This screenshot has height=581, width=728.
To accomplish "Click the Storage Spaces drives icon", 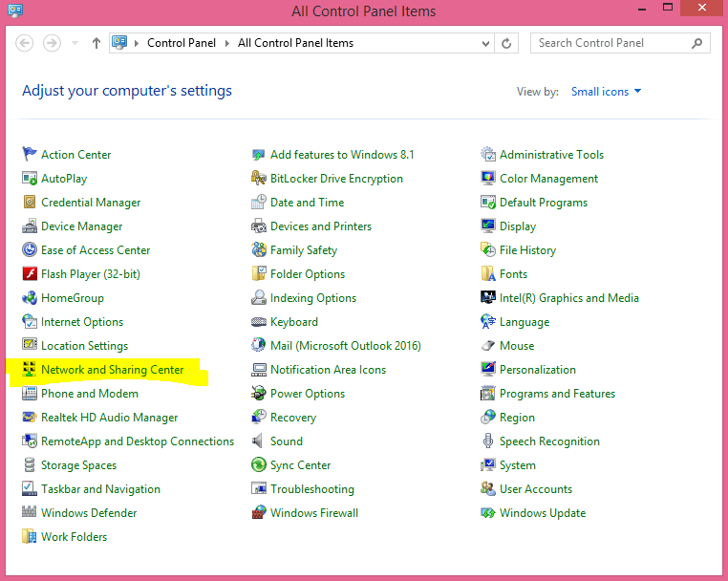I will point(30,464).
